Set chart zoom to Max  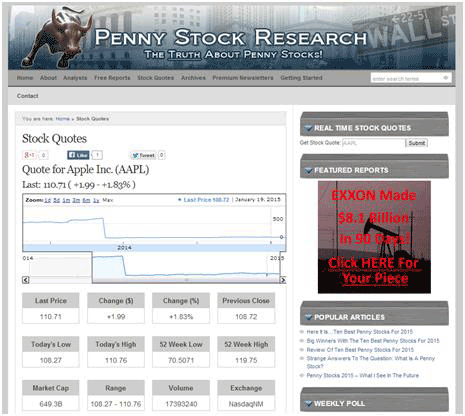pos(108,200)
